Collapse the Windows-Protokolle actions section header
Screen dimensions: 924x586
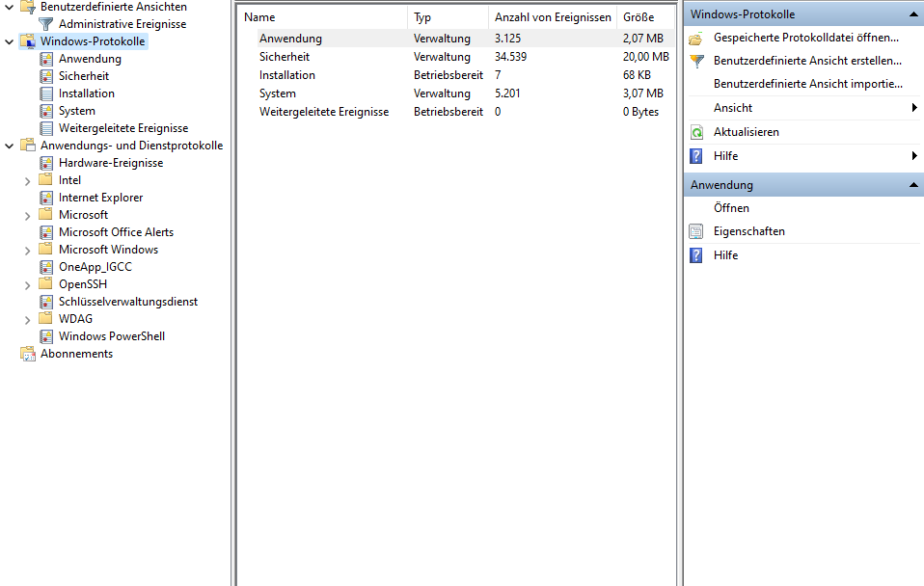[912, 14]
